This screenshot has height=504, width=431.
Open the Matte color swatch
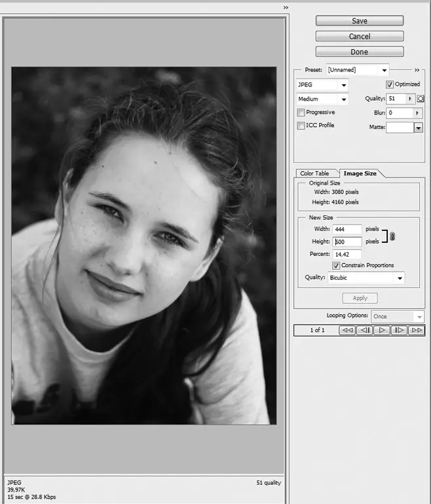pos(400,128)
